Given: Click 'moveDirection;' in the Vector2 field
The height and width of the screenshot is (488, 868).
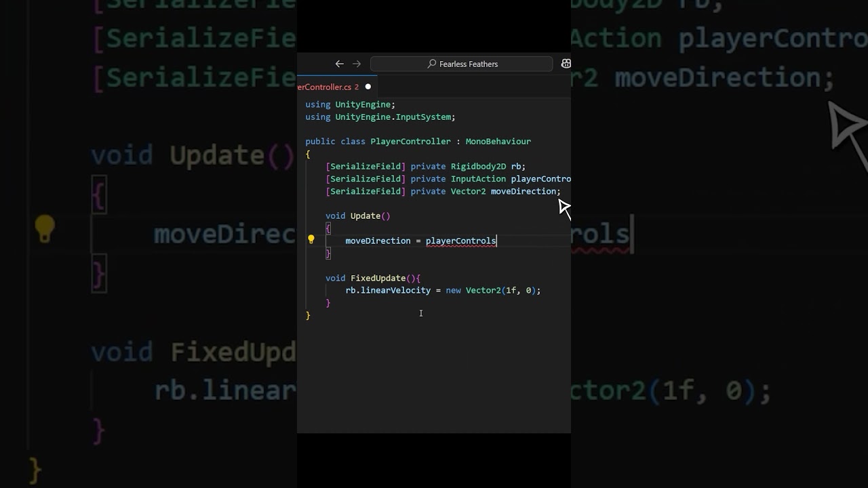Looking at the screenshot, I should pos(526,191).
